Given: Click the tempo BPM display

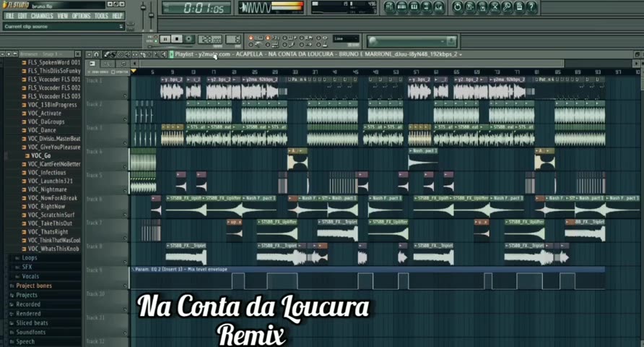Looking at the screenshot, I should tap(210, 39).
